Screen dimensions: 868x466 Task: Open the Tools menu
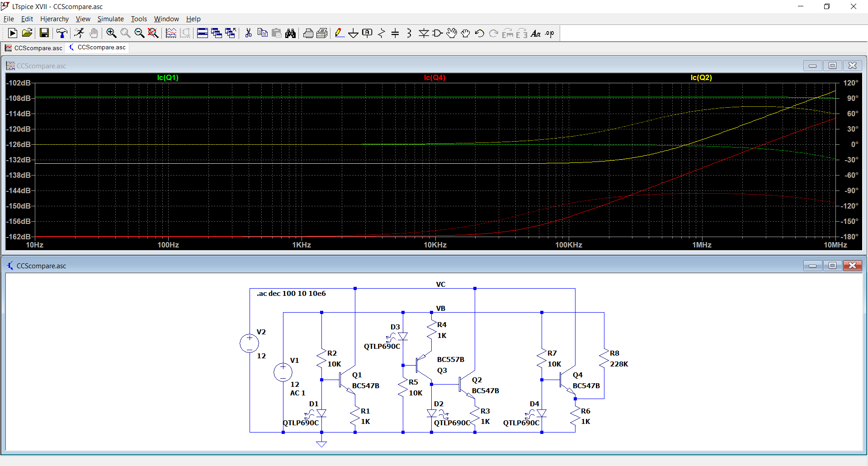tap(139, 19)
